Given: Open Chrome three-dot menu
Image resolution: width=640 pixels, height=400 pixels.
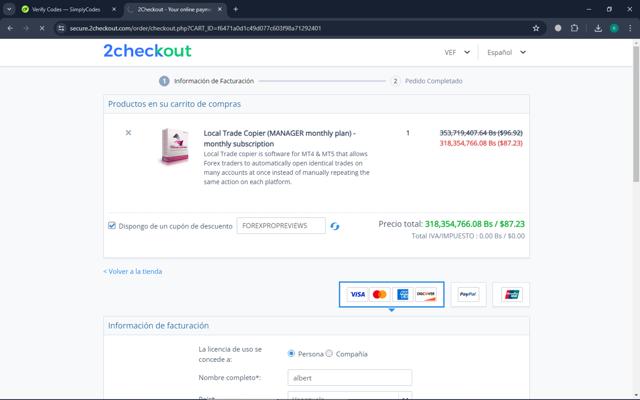Looking at the screenshot, I should tap(630, 28).
